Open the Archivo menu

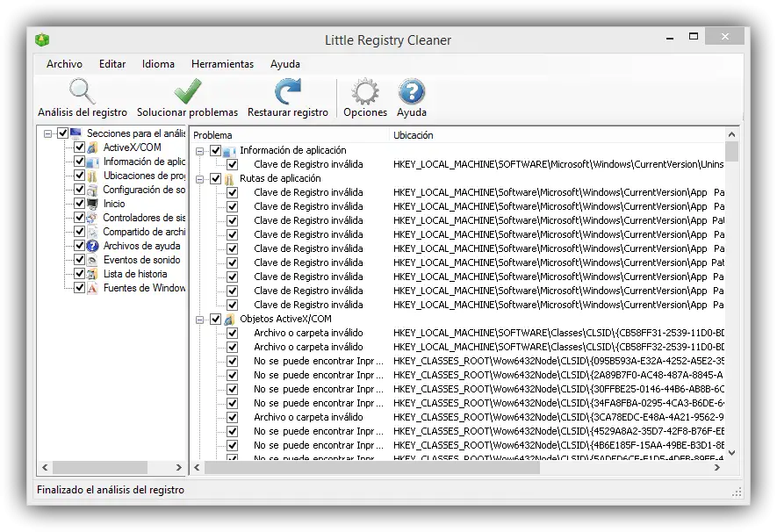click(x=64, y=64)
